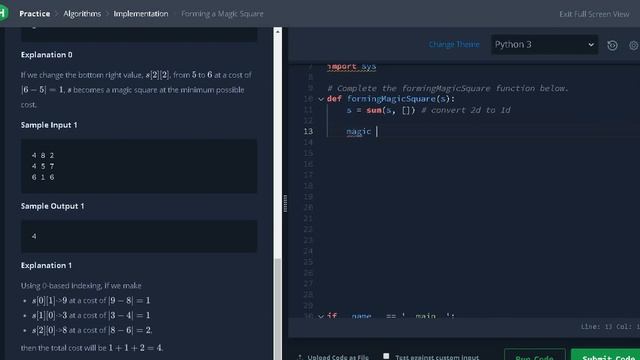The width and height of the screenshot is (640, 360).
Task: Click the Sample Output 1 heading
Action: [x=52, y=206]
